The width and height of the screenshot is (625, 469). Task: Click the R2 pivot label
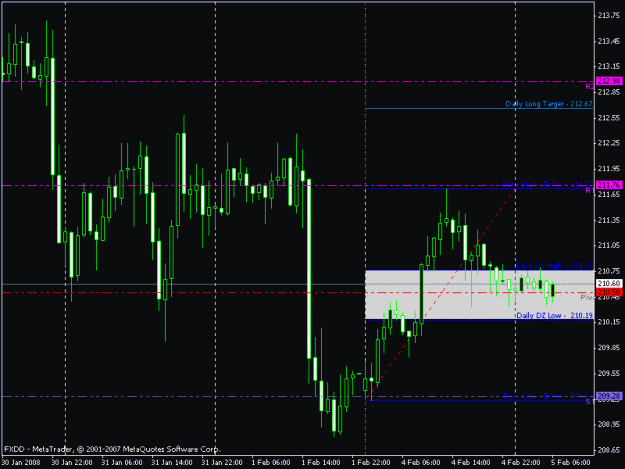590,86
